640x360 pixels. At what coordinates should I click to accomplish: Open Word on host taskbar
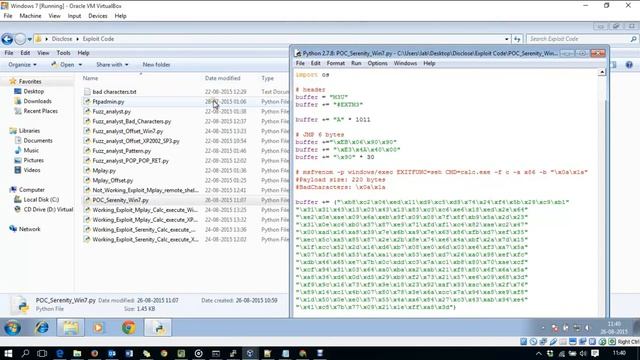pyautogui.click(x=129, y=353)
